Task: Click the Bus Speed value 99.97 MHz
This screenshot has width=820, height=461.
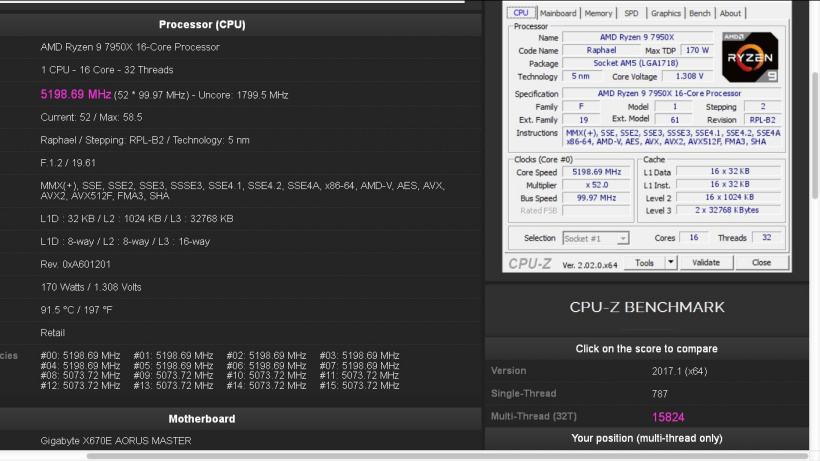Action: (x=597, y=198)
